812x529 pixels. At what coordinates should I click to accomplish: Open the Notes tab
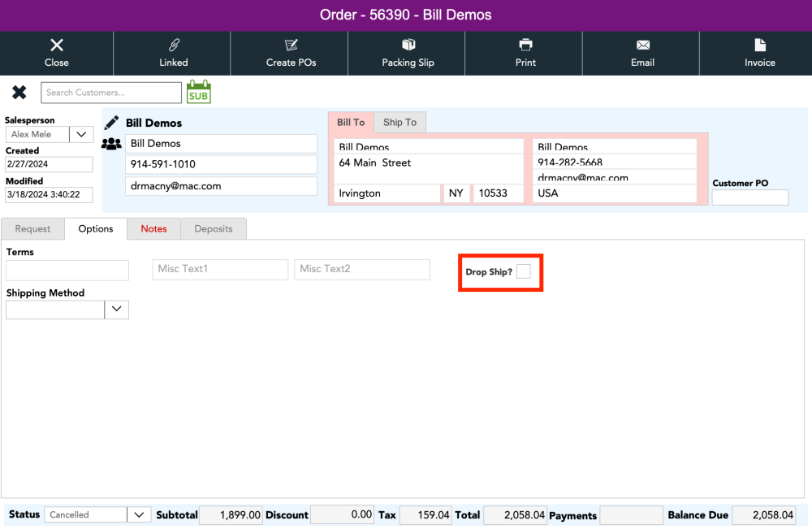(x=153, y=229)
